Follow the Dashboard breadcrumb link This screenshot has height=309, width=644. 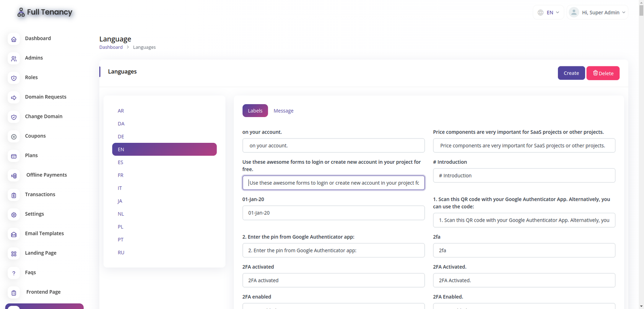(x=111, y=47)
